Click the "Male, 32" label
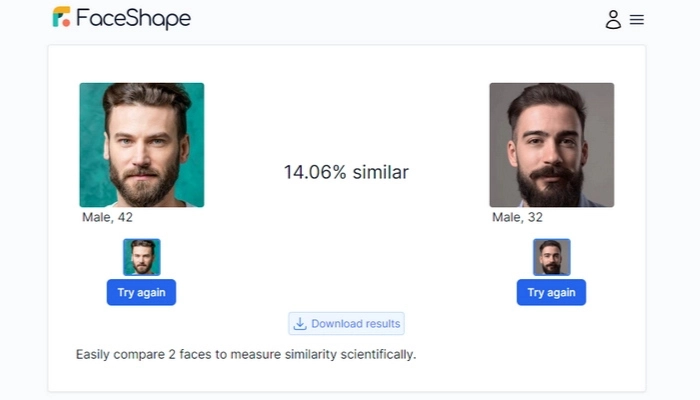 [517, 217]
